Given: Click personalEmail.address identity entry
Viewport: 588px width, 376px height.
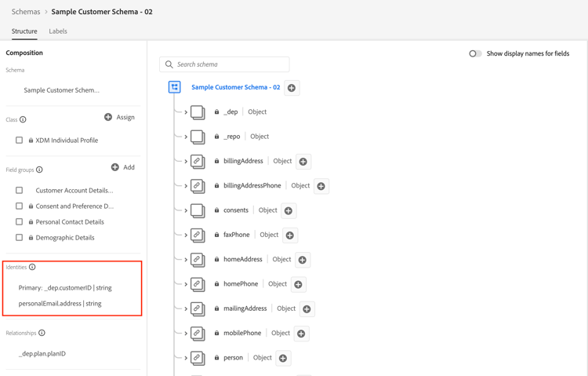Looking at the screenshot, I should click(60, 304).
